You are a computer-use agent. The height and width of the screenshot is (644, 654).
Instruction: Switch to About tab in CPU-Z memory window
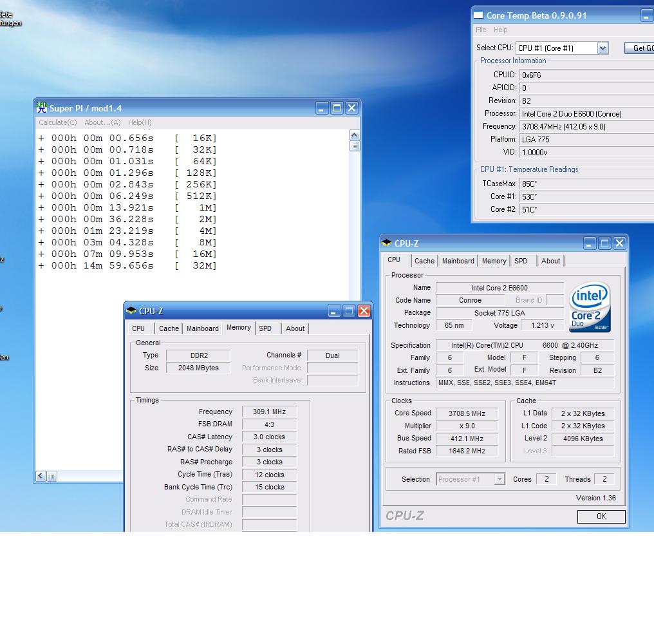pyautogui.click(x=295, y=328)
